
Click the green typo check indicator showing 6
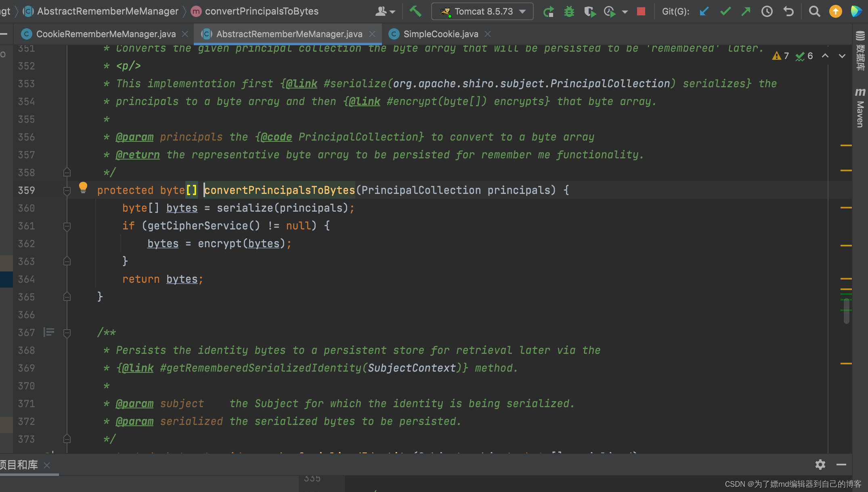(804, 56)
